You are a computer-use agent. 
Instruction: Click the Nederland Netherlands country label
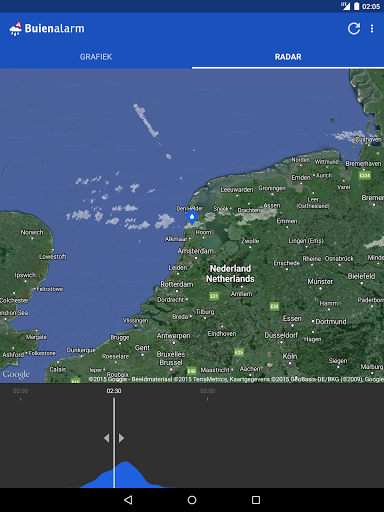tap(230, 274)
